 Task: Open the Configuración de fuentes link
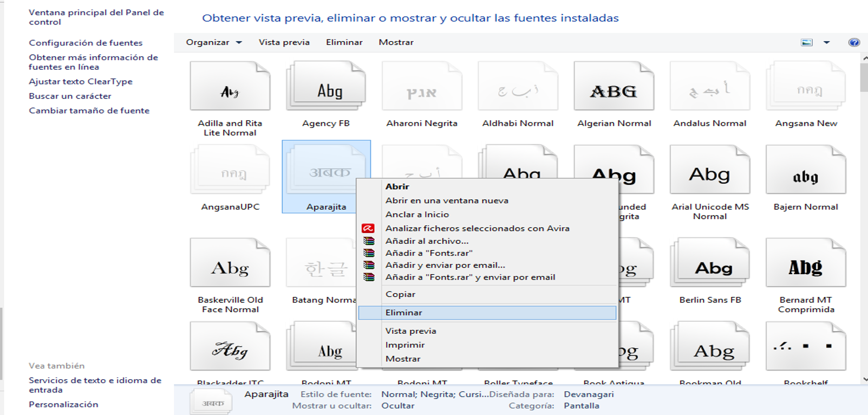[86, 43]
